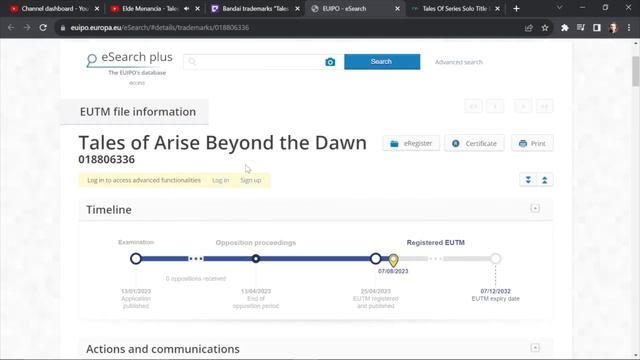640x360 pixels.
Task: Open the tab search chevron
Action: [x=560, y=8]
